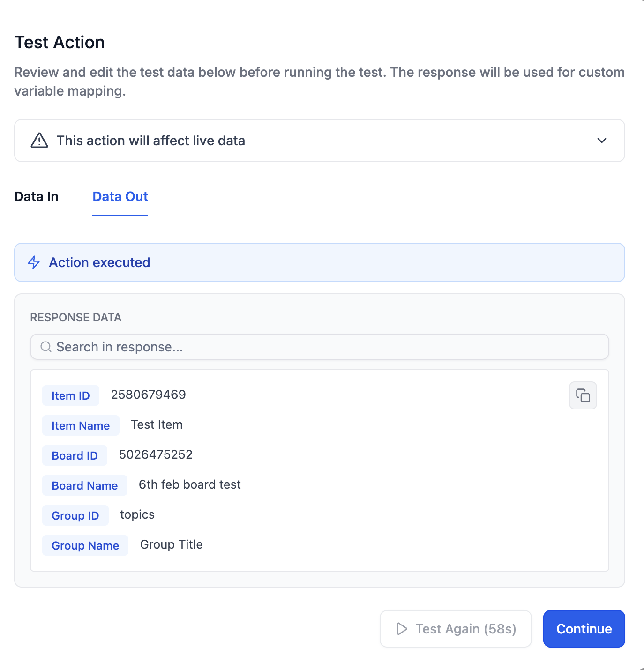The width and height of the screenshot is (644, 670).
Task: Click the Item ID variable tag
Action: point(71,395)
